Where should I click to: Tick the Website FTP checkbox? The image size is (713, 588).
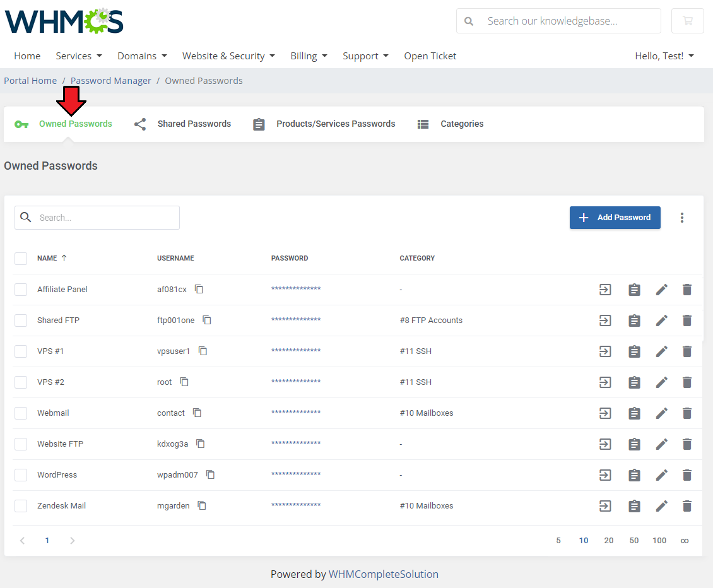[x=21, y=444]
